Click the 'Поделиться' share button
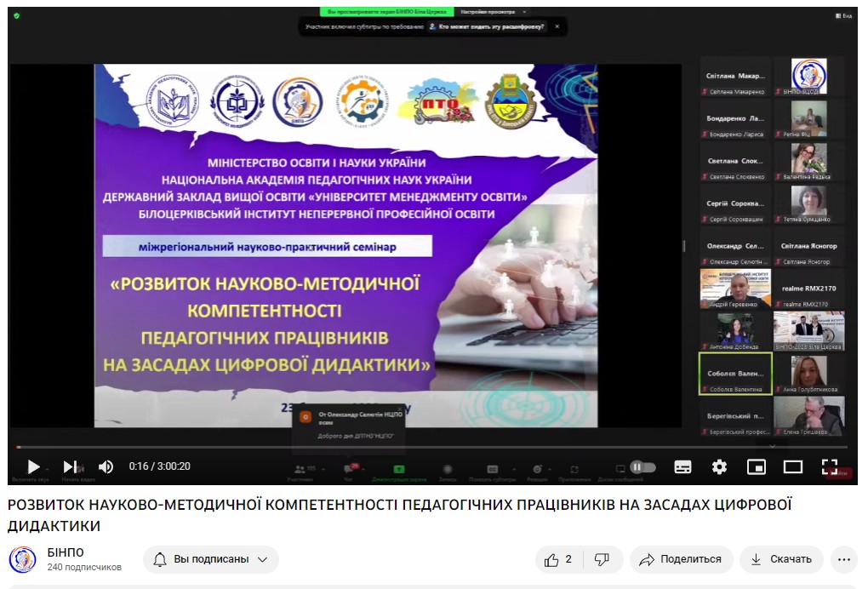 681,560
